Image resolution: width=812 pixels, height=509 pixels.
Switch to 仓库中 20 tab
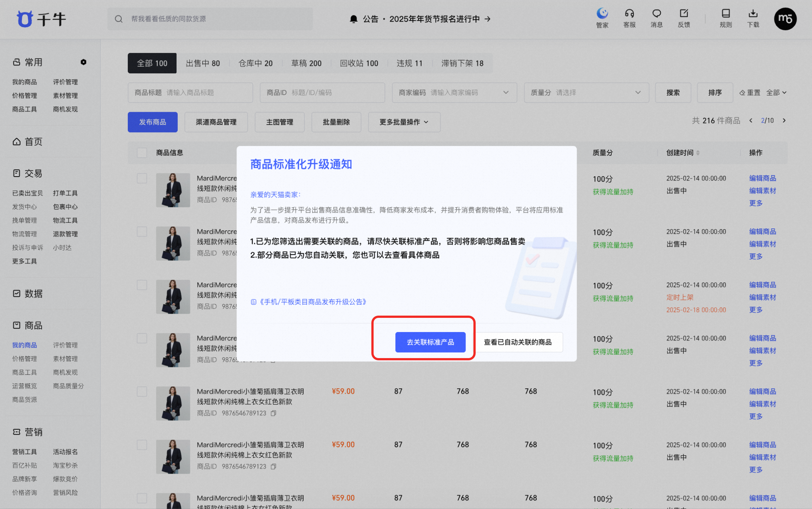pos(256,63)
